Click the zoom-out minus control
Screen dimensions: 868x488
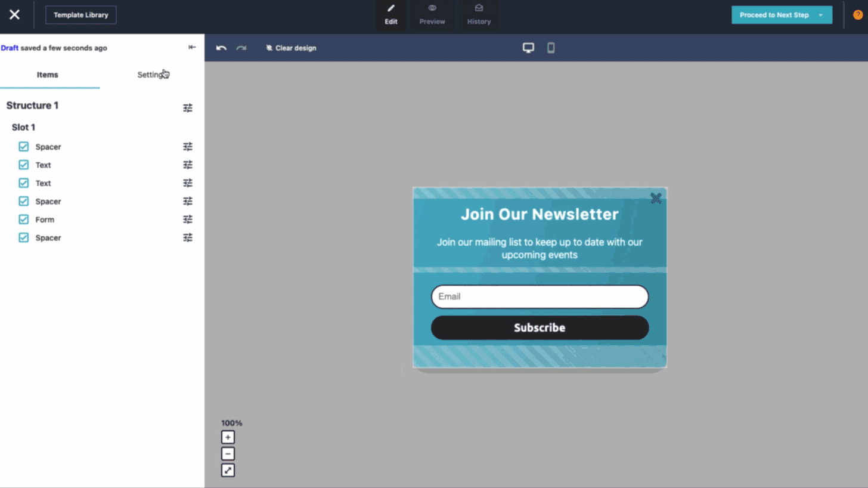(x=228, y=453)
